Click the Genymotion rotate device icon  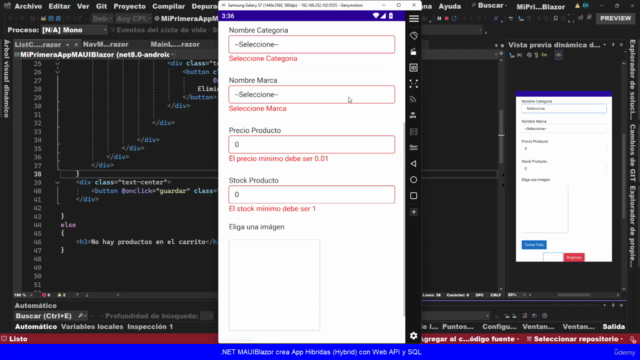(x=413, y=36)
